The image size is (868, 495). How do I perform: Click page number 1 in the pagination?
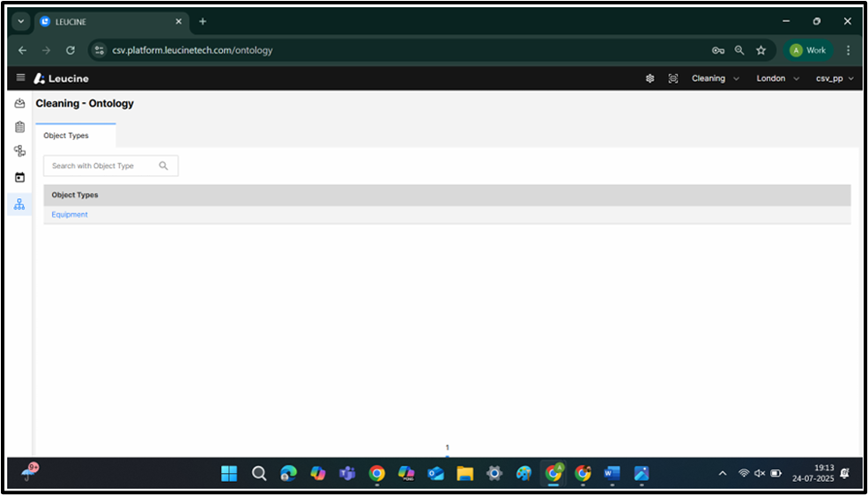point(448,447)
